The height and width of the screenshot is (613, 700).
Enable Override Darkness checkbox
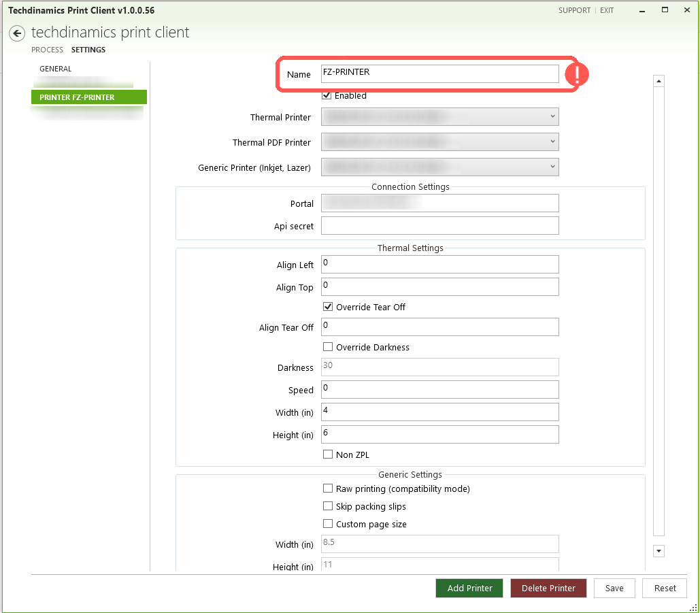(x=328, y=347)
